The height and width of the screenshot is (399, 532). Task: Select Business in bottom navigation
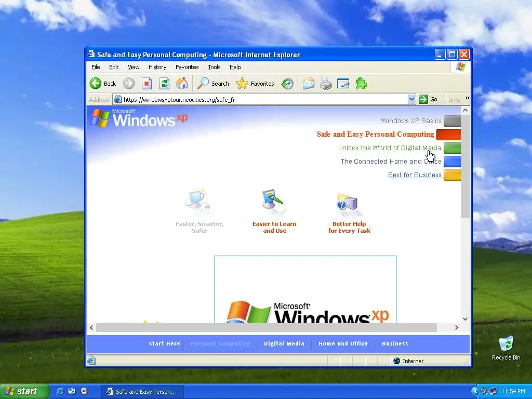pos(395,343)
